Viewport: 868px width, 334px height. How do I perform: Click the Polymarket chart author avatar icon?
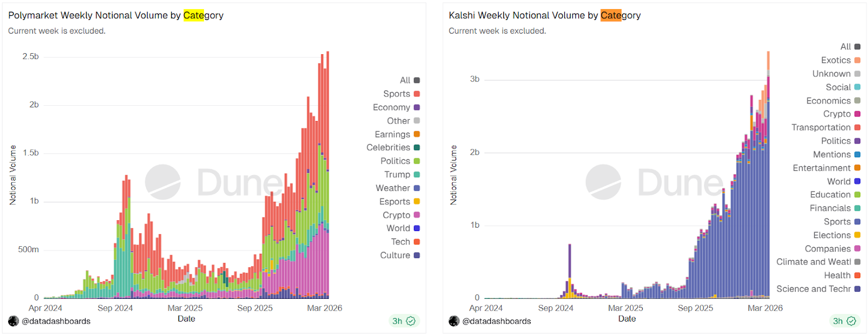[x=14, y=321]
